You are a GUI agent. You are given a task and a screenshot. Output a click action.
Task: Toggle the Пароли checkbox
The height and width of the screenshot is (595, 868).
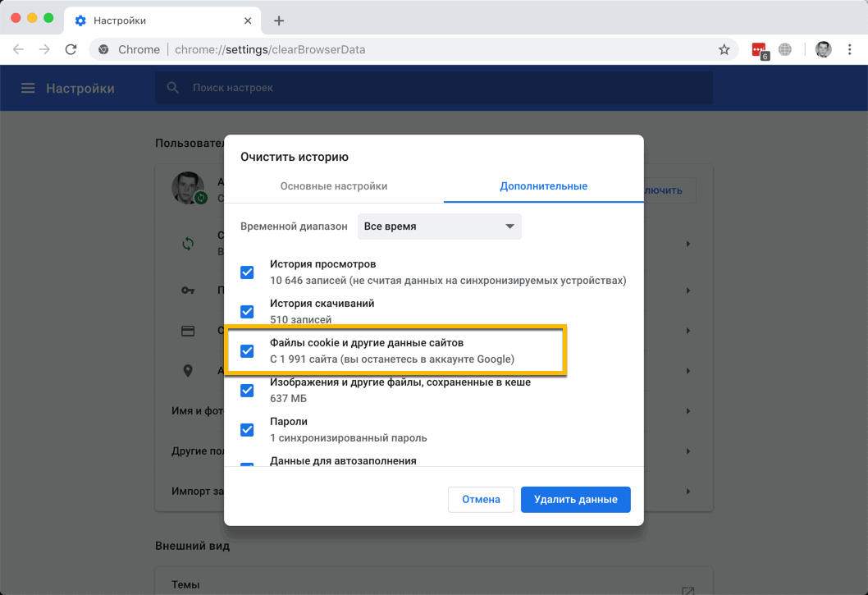point(247,429)
